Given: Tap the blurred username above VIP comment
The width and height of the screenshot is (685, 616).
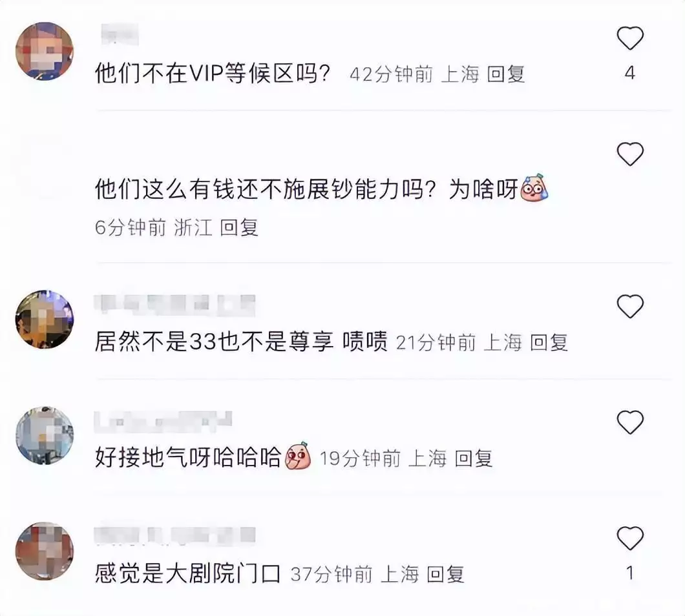Looking at the screenshot, I should coord(120,35).
